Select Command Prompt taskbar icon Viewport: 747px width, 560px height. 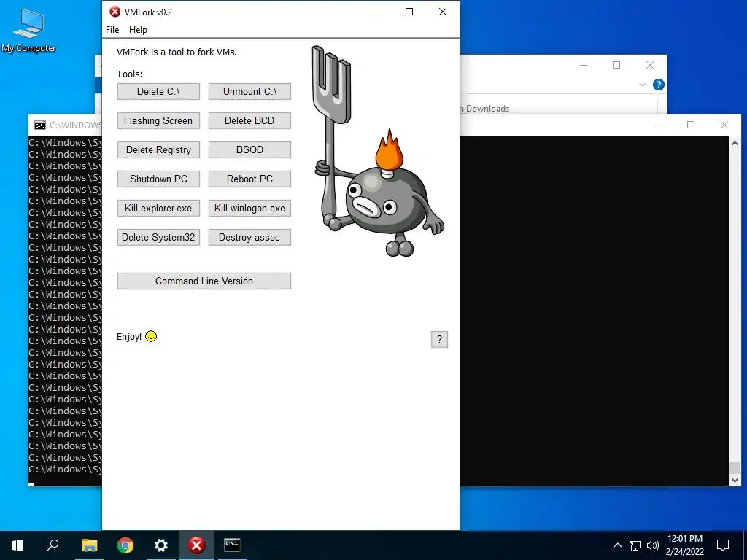coord(232,545)
